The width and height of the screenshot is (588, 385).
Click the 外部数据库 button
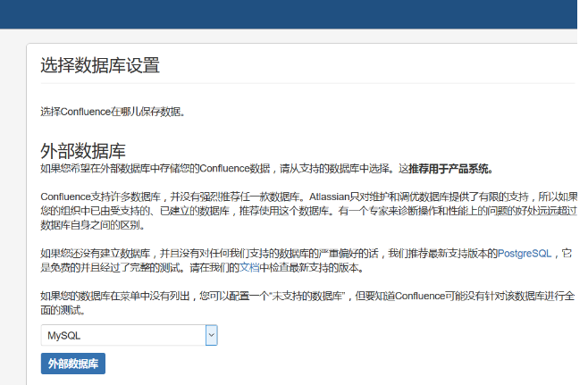[x=73, y=364]
